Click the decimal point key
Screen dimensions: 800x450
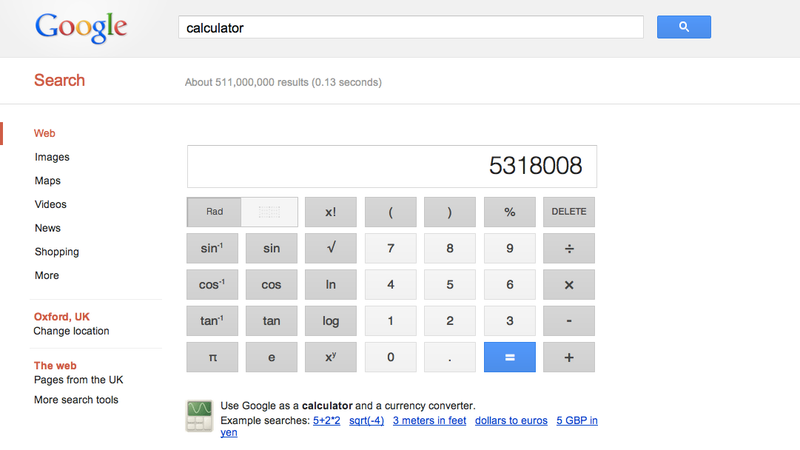449,357
